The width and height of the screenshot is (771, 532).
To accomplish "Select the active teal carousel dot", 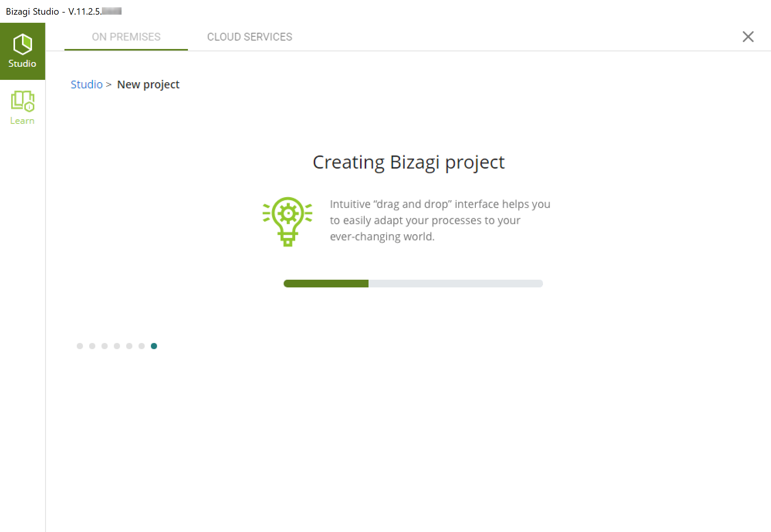I will (x=154, y=346).
